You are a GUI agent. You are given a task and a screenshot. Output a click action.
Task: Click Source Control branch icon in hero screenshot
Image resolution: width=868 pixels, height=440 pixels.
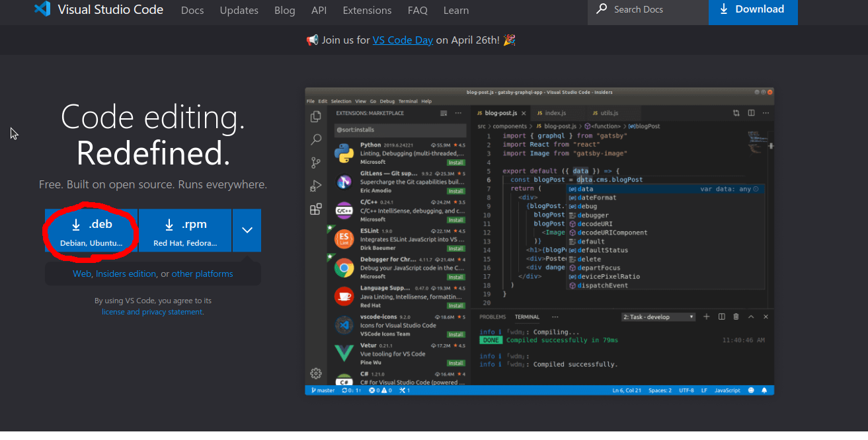point(316,163)
